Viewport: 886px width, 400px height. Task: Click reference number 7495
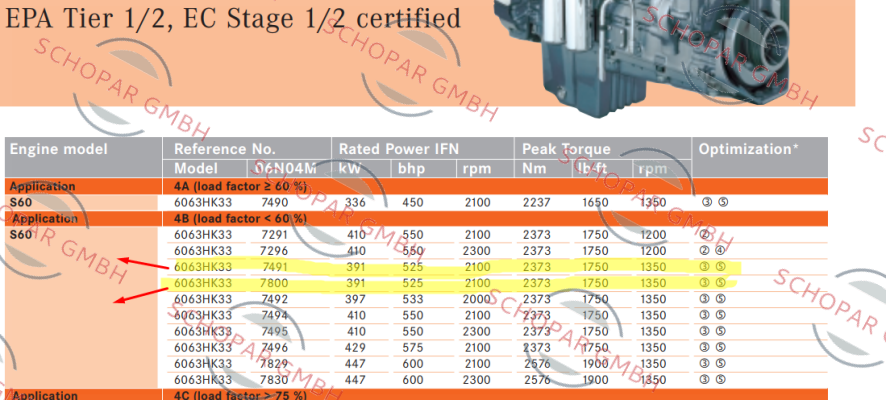point(274,331)
